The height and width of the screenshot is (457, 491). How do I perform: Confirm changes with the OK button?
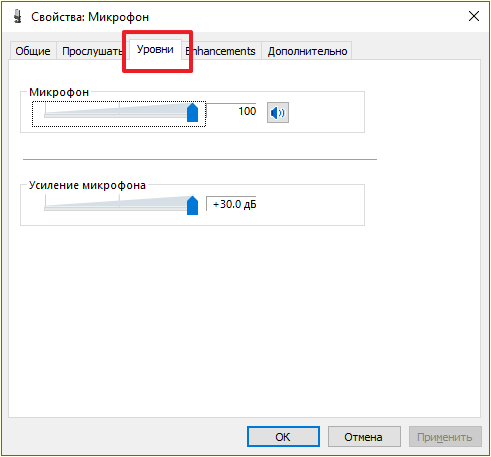point(283,437)
